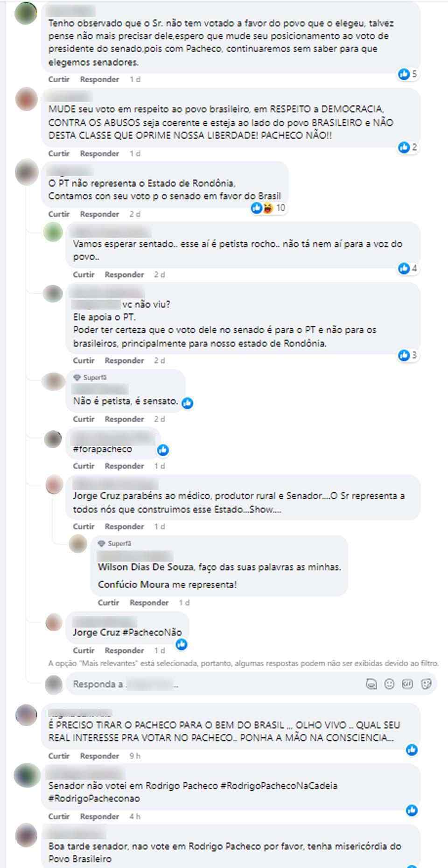
Task: Click the #RodrigoPachecoNaCadeia hashtag
Action: [279, 786]
